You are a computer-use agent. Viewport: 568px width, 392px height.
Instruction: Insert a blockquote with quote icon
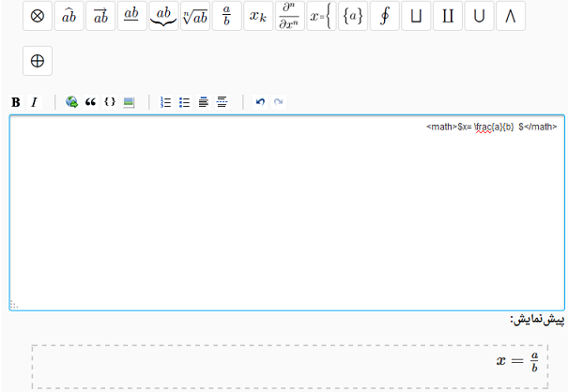[x=91, y=102]
